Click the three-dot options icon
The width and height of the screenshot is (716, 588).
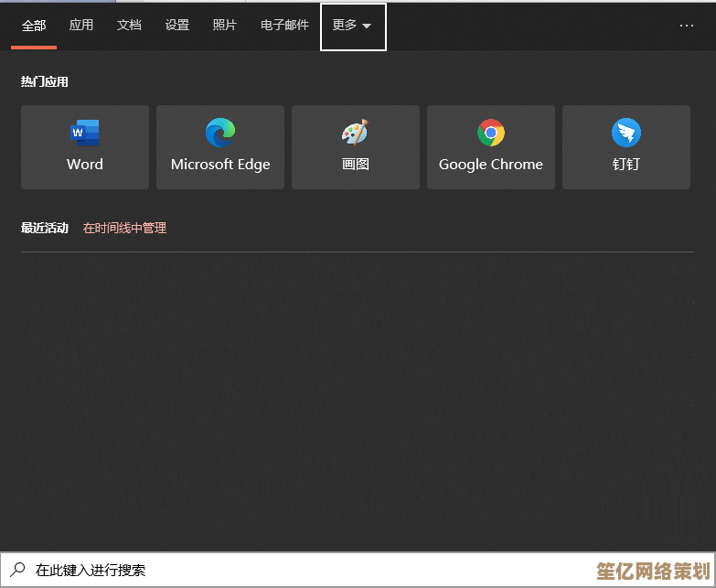pyautogui.click(x=687, y=26)
